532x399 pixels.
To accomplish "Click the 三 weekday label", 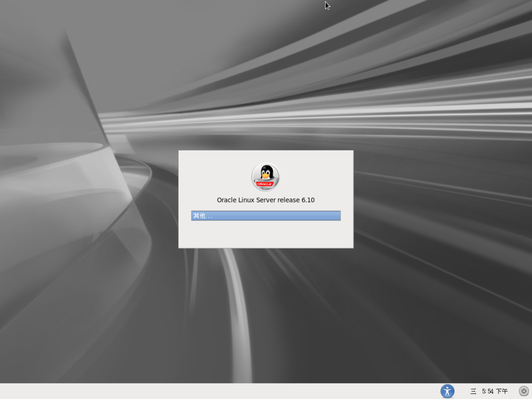I will tap(473, 391).
